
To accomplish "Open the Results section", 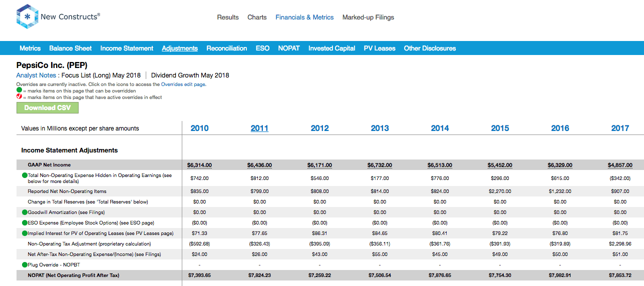I will pos(228,17).
